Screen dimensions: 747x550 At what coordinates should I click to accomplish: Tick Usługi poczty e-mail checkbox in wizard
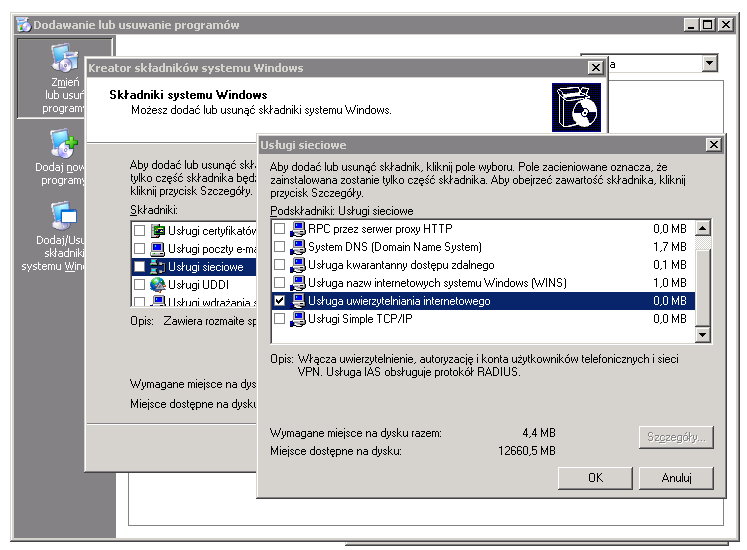coord(140,249)
